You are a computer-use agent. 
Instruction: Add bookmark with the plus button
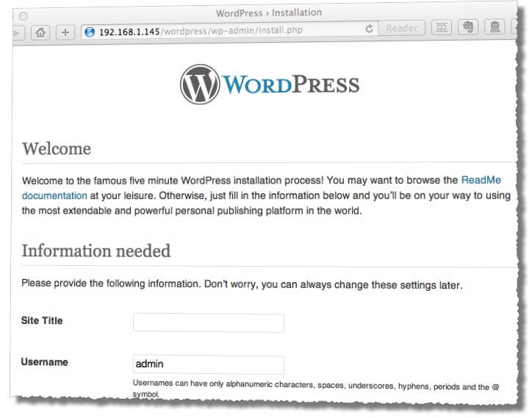pyautogui.click(x=65, y=32)
